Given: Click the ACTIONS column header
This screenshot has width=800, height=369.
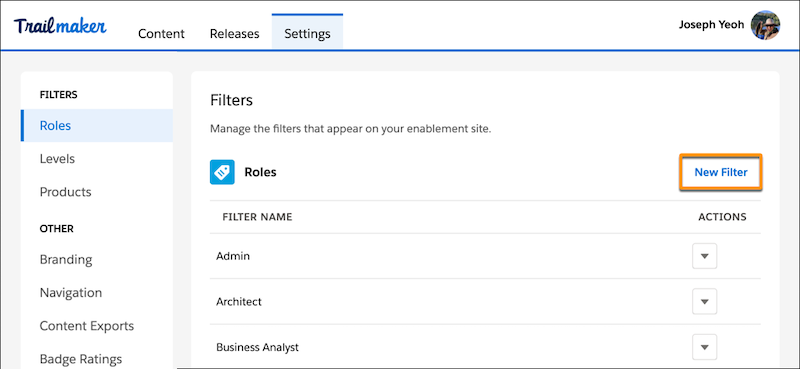Looking at the screenshot, I should pyautogui.click(x=722, y=217).
